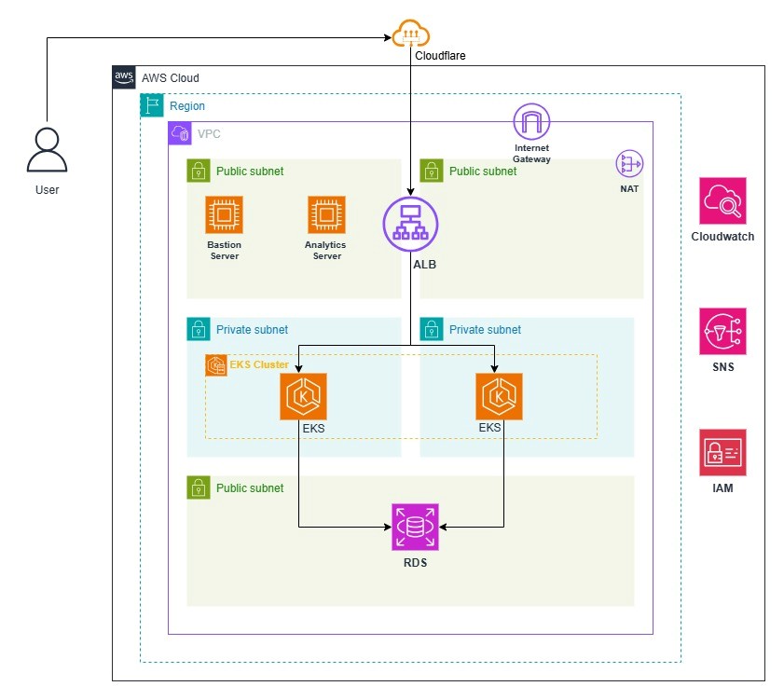Click lock icon of right private subnet
Viewport: 784px width, 700px height.
[x=432, y=330]
